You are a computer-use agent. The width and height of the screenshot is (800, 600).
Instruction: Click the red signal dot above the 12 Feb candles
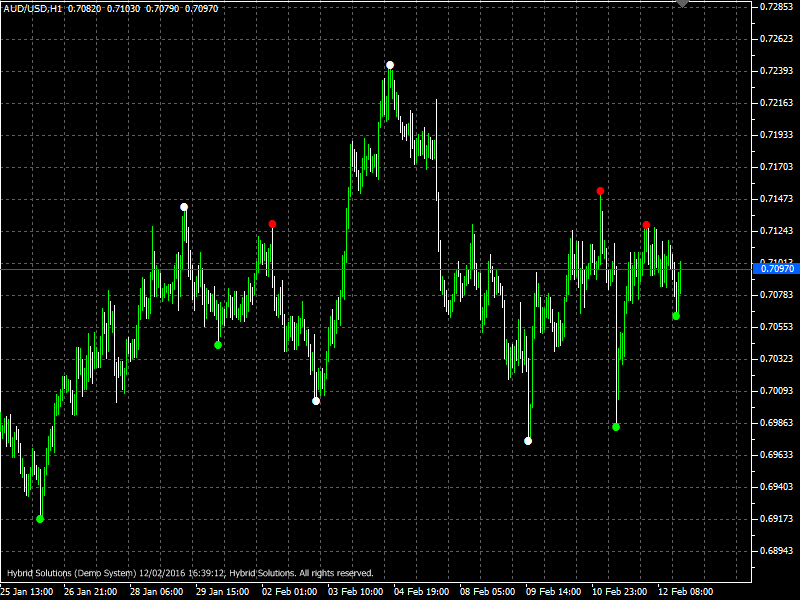point(647,225)
